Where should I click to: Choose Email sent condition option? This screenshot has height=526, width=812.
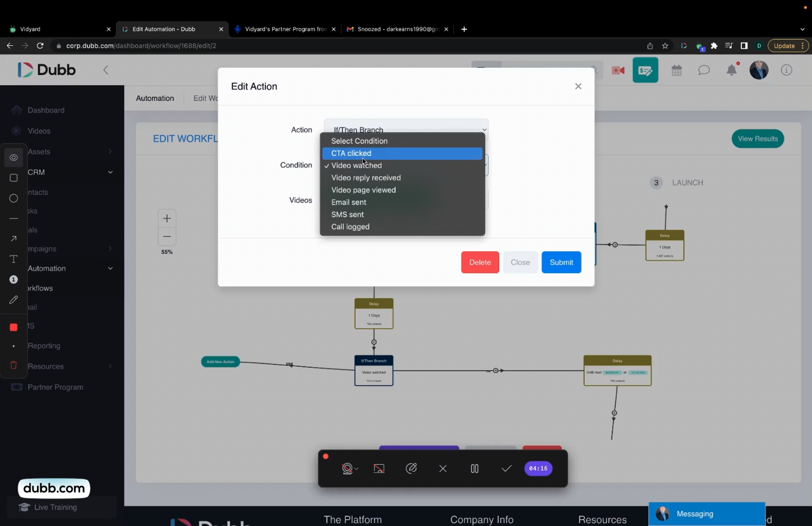(x=402, y=202)
